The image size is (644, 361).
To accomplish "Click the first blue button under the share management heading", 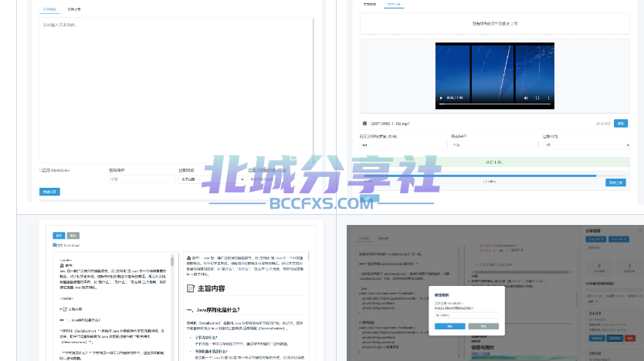I will pos(595,239).
